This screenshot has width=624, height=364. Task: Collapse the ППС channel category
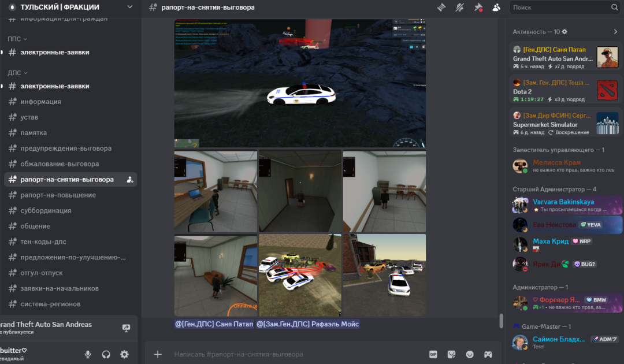tap(17, 39)
